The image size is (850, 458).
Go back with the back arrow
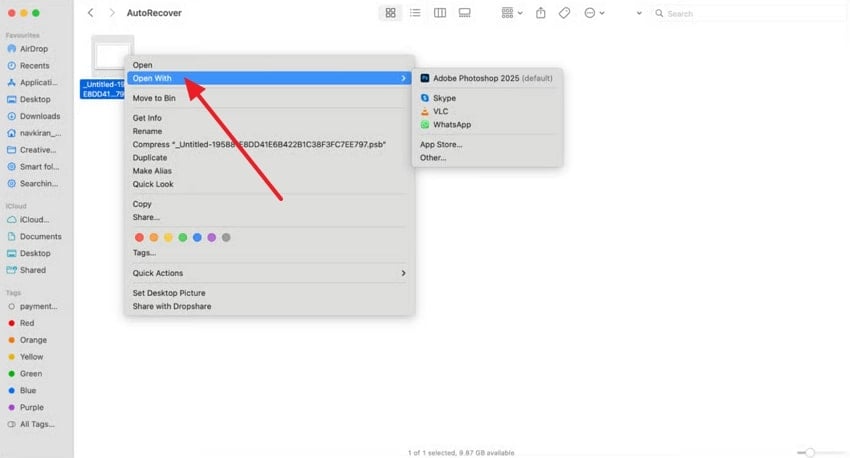[x=91, y=13]
